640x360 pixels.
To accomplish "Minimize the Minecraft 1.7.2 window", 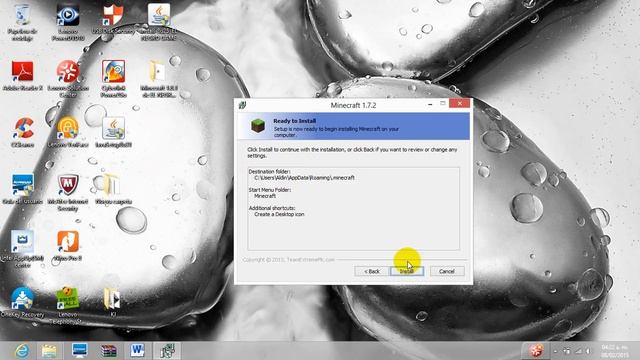I will (430, 104).
